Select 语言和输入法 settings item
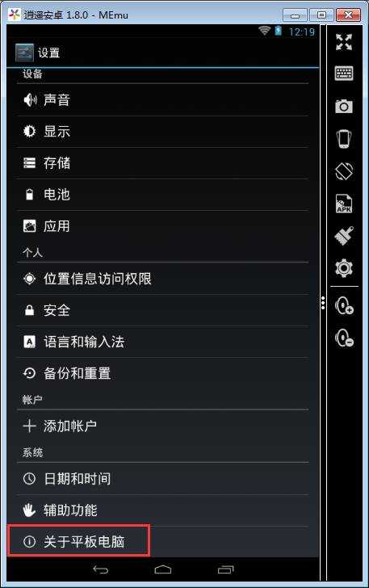Viewport: 369px width, 588px height. pos(163,342)
